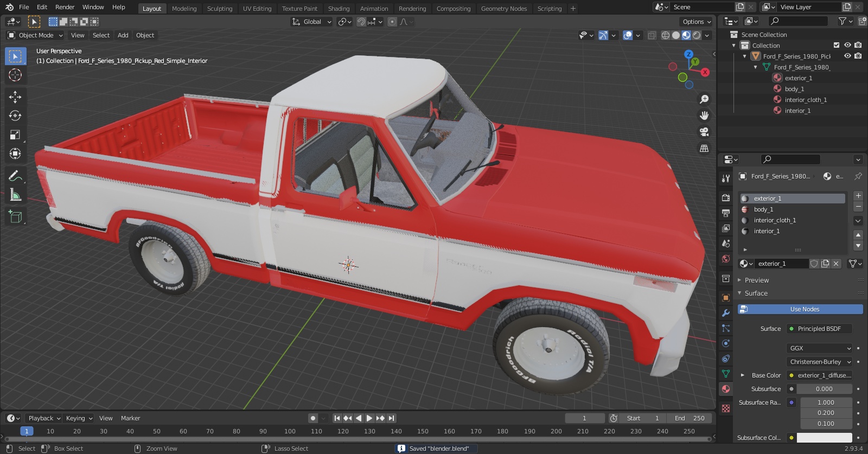Image resolution: width=868 pixels, height=454 pixels.
Task: Open Christensen-Burley subsurface method dropdown
Action: 820,362
